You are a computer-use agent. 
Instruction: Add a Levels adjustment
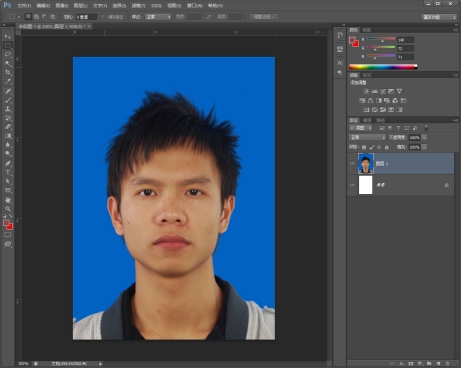click(x=375, y=91)
